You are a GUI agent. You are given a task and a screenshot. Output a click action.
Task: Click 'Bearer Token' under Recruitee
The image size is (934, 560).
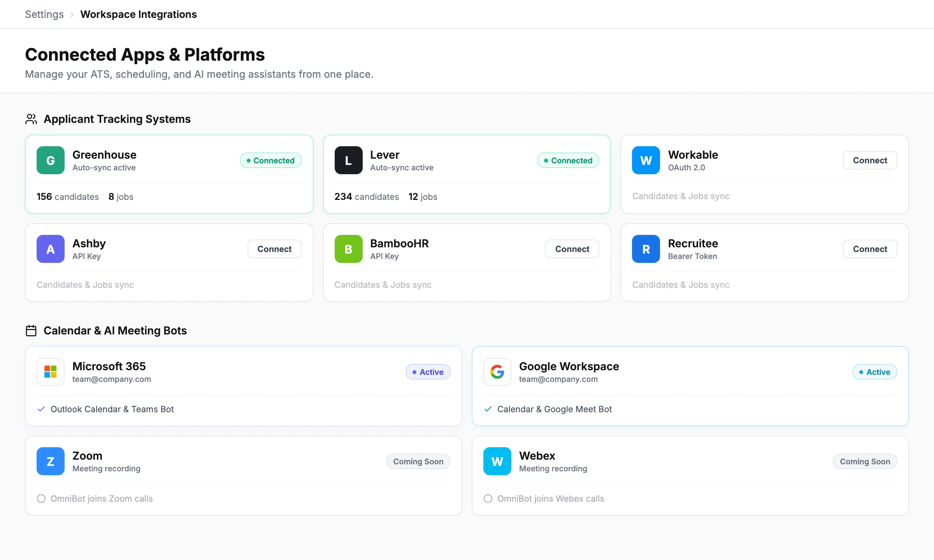693,256
